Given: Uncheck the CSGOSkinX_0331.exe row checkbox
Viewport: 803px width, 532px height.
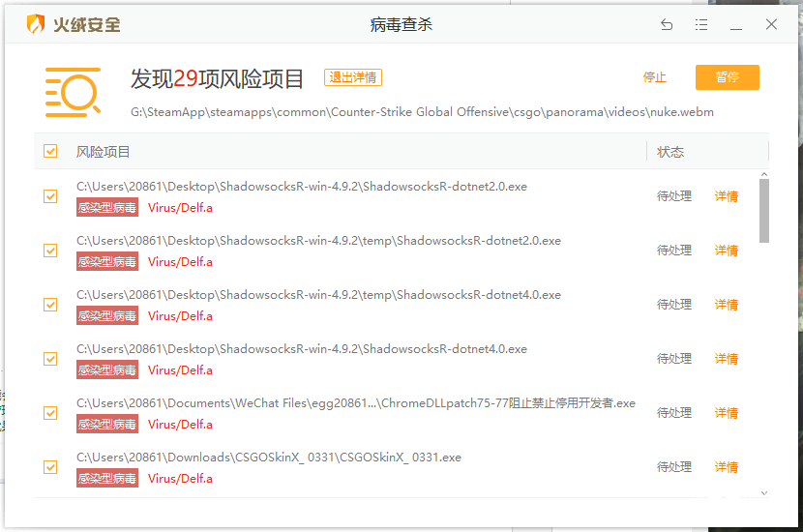Looking at the screenshot, I should pyautogui.click(x=50, y=467).
